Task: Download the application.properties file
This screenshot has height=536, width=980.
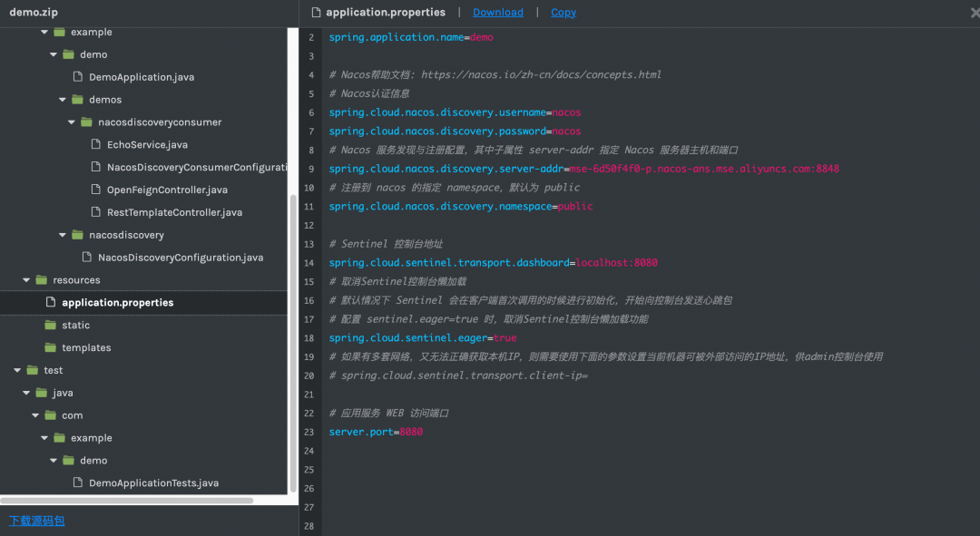Action: click(x=497, y=12)
